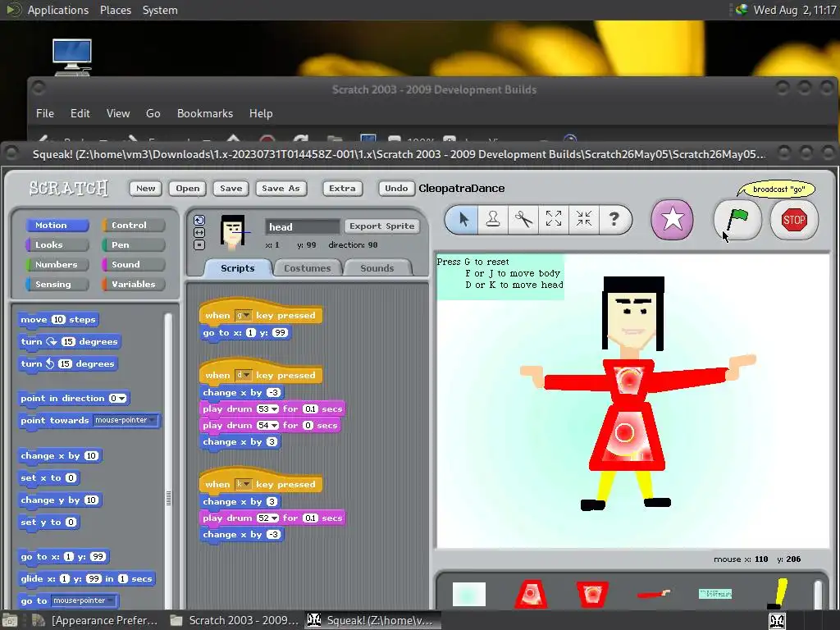Viewport: 840px width, 630px height.
Task: Click the network icon in the top panel
Action: (742, 10)
